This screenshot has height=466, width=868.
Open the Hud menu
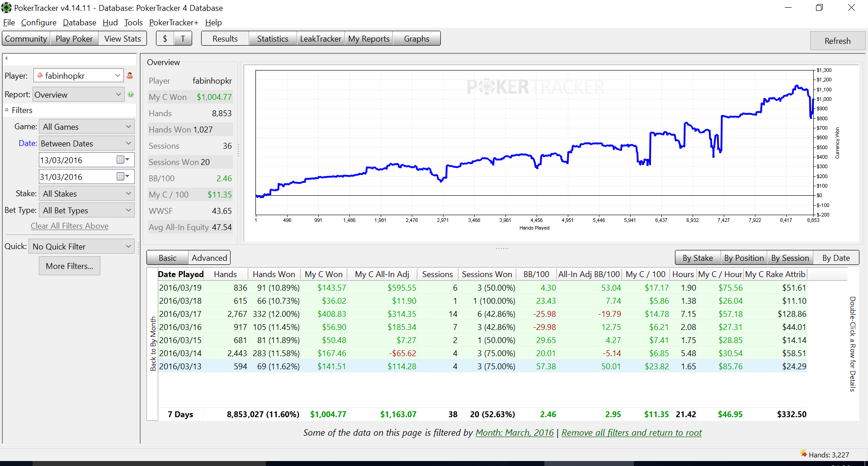click(x=110, y=23)
